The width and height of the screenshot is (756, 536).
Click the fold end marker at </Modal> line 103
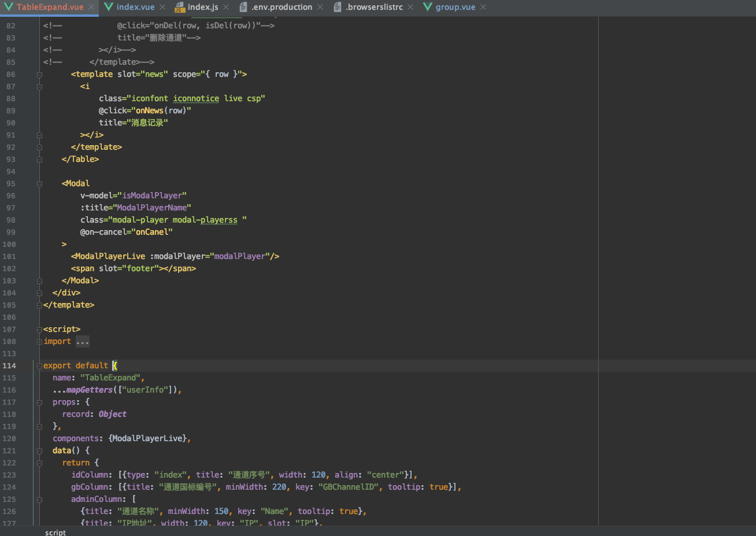(39, 281)
